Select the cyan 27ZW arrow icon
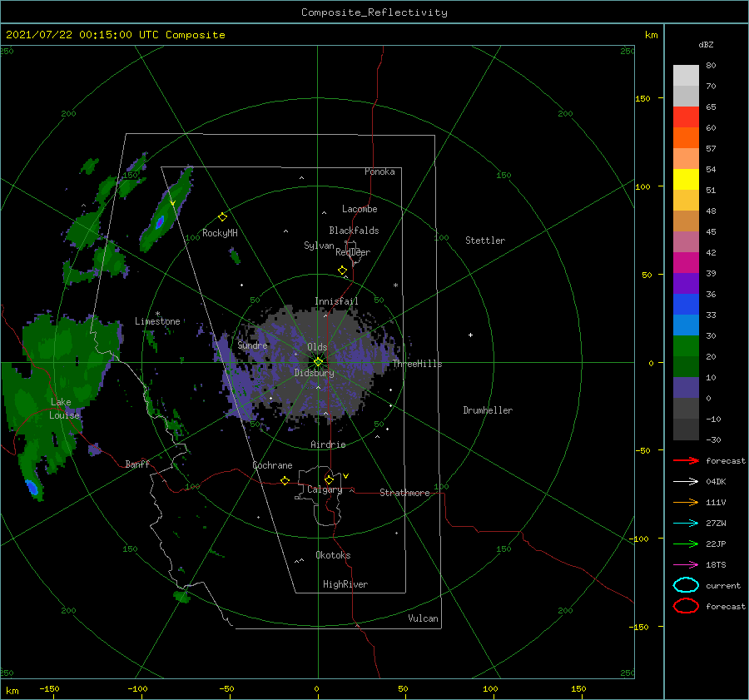749x700 pixels. (686, 524)
